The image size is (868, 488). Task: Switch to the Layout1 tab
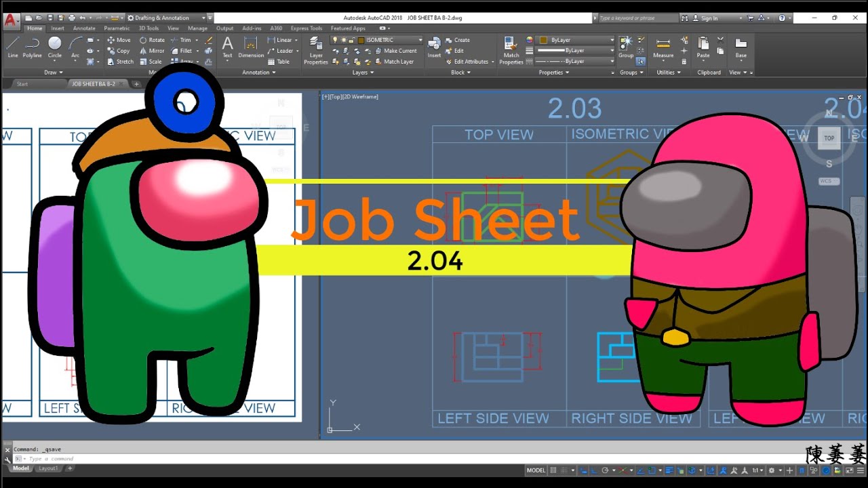[x=48, y=468]
